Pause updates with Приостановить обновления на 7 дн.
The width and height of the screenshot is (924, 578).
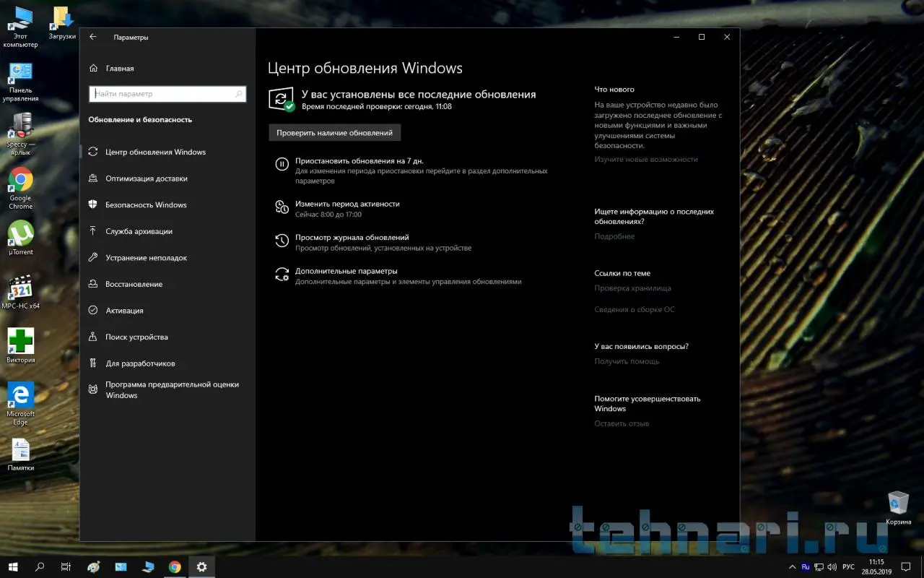point(411,171)
